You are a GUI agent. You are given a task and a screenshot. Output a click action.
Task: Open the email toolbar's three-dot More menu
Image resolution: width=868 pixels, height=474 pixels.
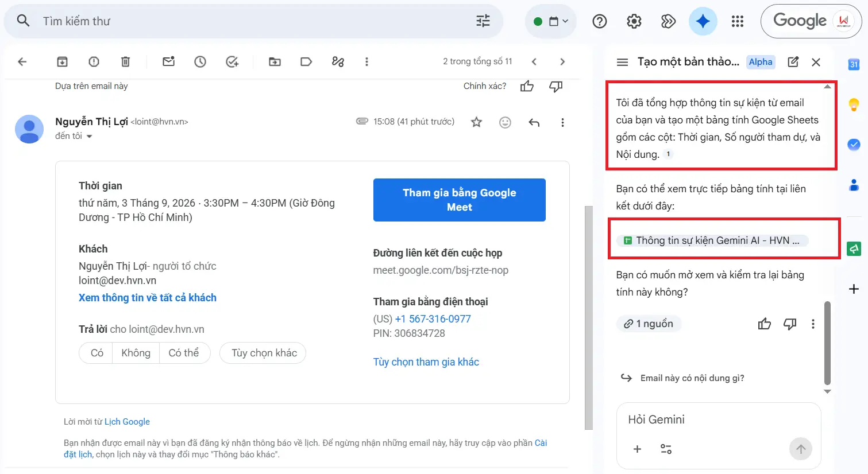pos(367,61)
